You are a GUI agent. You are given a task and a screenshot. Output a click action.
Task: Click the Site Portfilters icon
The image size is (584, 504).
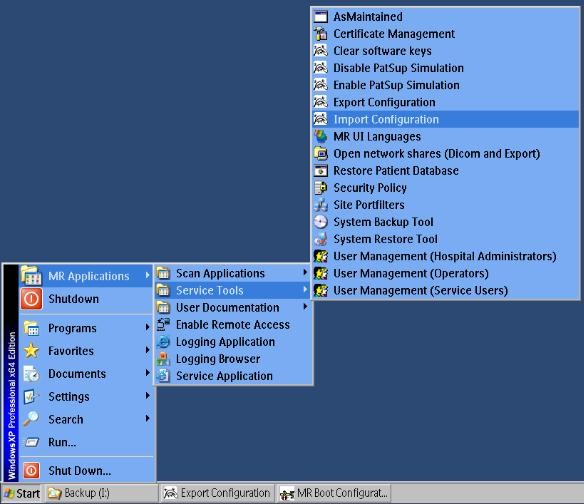(x=320, y=205)
